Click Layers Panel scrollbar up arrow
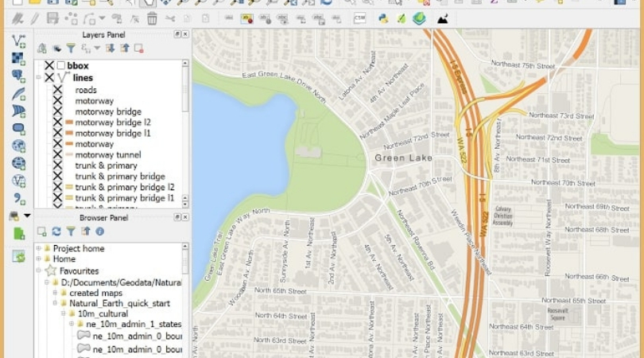Screen dimensions: 644x358 (x=185, y=63)
